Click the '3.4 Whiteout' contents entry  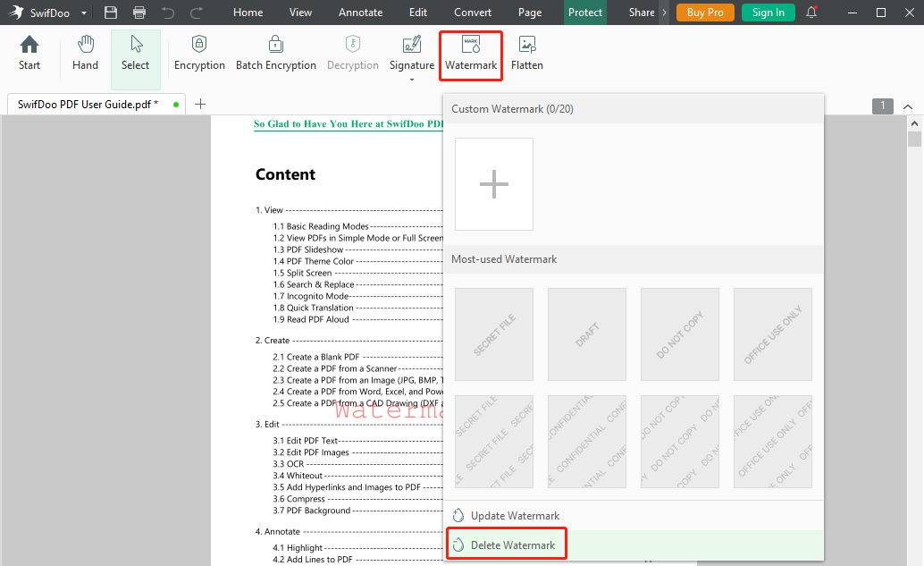(x=298, y=476)
